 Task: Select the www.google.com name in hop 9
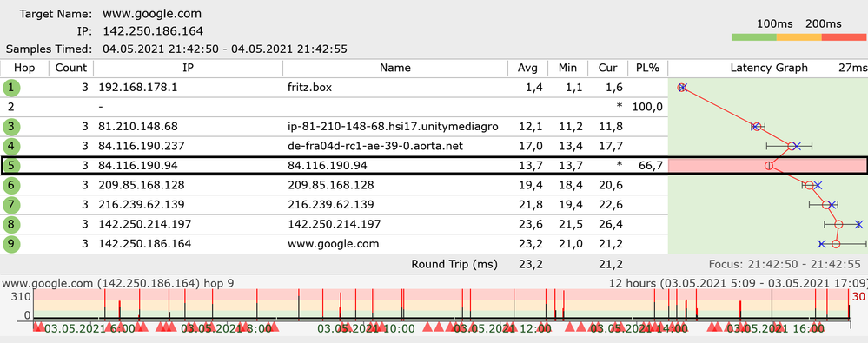click(334, 244)
